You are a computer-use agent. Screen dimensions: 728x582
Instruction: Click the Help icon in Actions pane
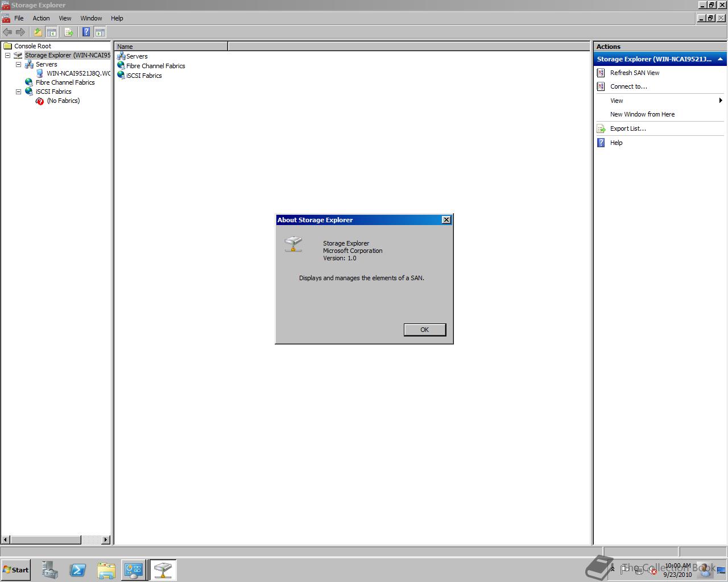(x=601, y=143)
